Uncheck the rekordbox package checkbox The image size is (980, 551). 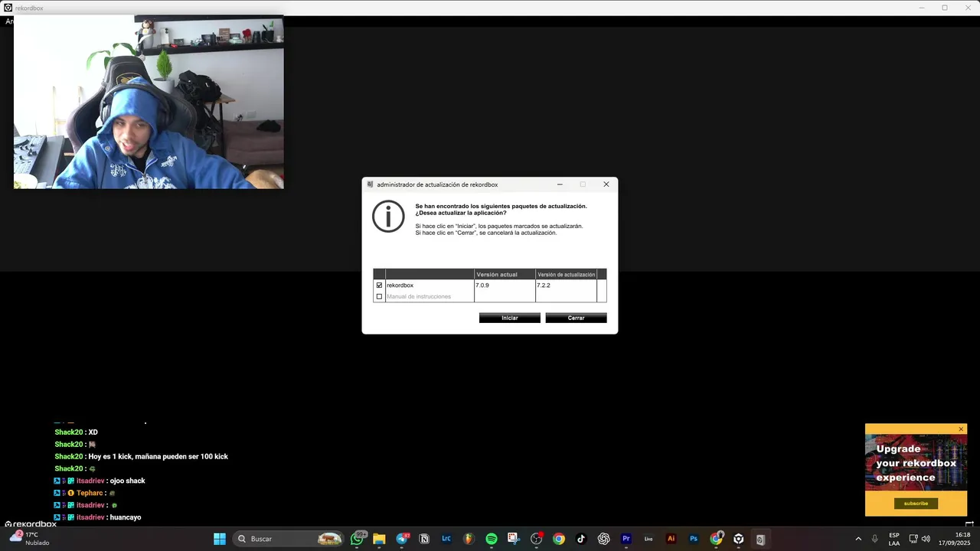379,285
